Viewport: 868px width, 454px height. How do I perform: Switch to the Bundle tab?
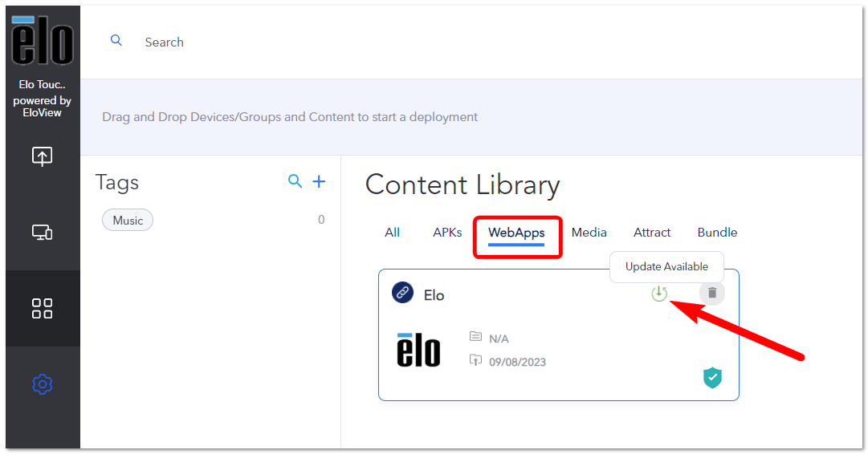coord(717,233)
